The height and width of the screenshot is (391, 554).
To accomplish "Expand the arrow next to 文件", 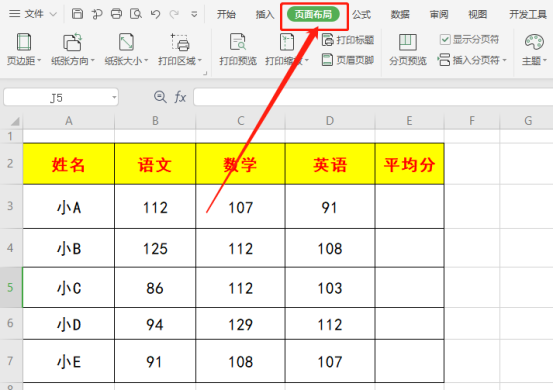I will click(53, 14).
